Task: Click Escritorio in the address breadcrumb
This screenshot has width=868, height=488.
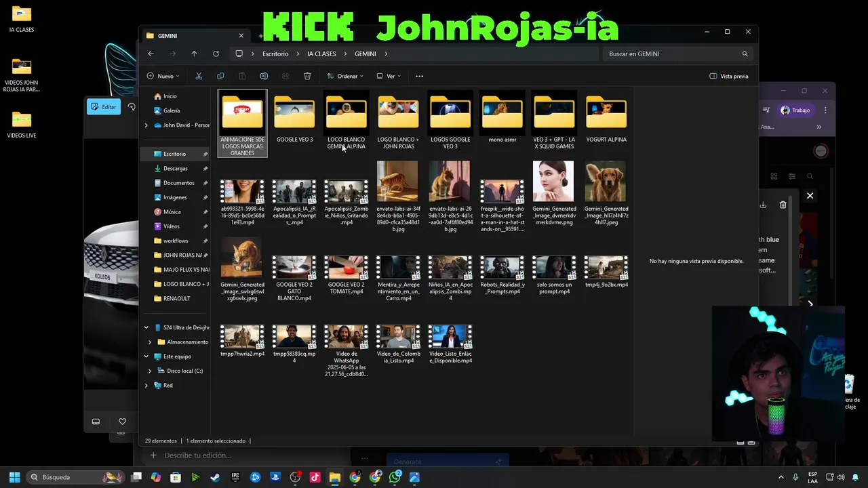Action: [275, 54]
